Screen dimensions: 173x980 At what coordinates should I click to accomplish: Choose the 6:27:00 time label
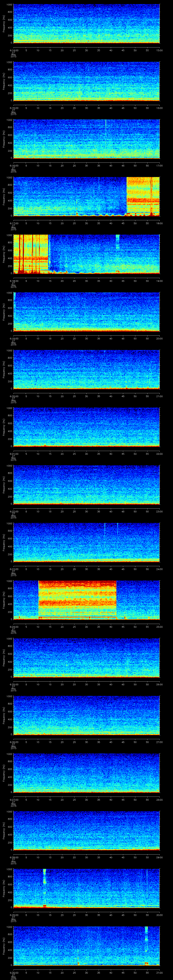click(14, 800)
